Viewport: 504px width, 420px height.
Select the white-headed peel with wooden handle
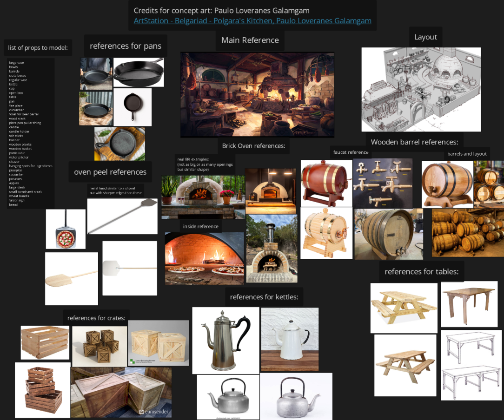(x=130, y=268)
